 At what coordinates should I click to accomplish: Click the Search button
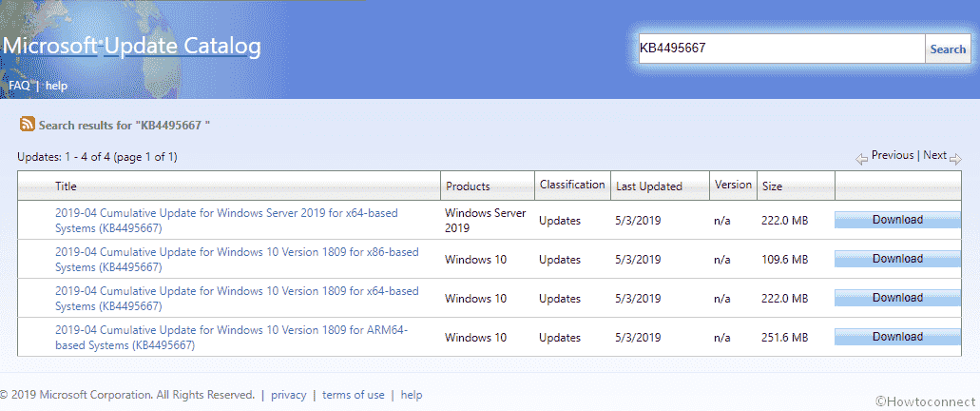click(x=948, y=49)
